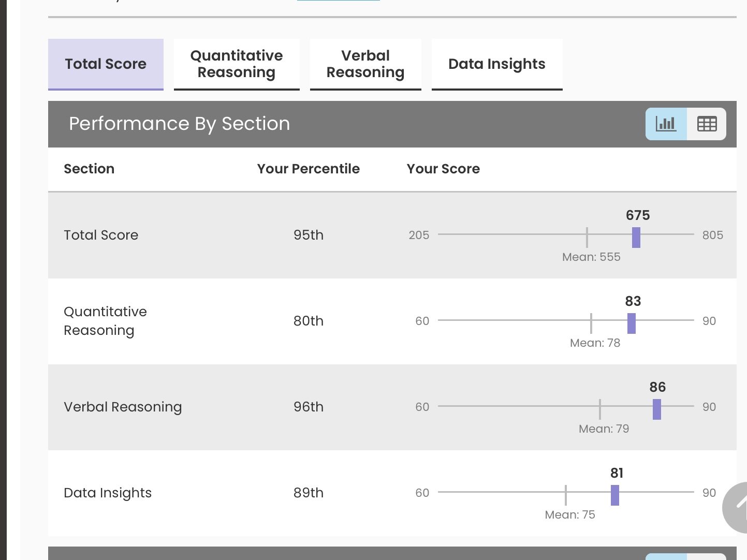Viewport: 747px width, 560px height.
Task: Click the Mean: 555 tick mark
Action: click(x=587, y=237)
